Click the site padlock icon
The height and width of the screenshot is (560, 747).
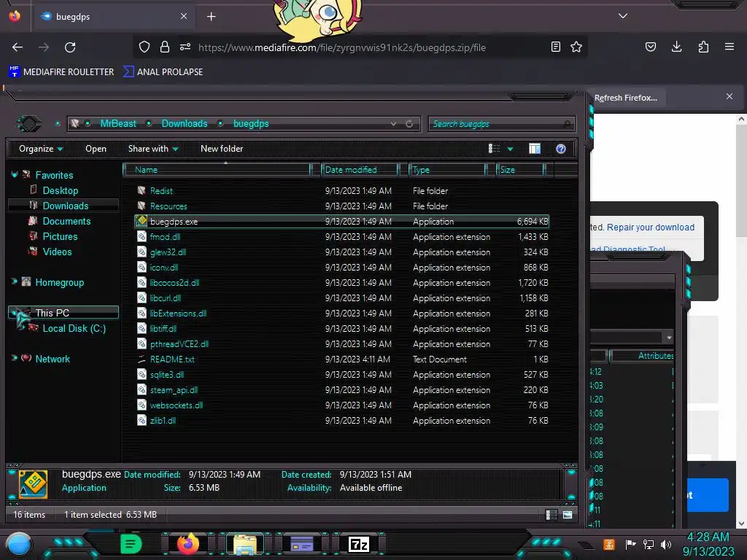coord(165,47)
